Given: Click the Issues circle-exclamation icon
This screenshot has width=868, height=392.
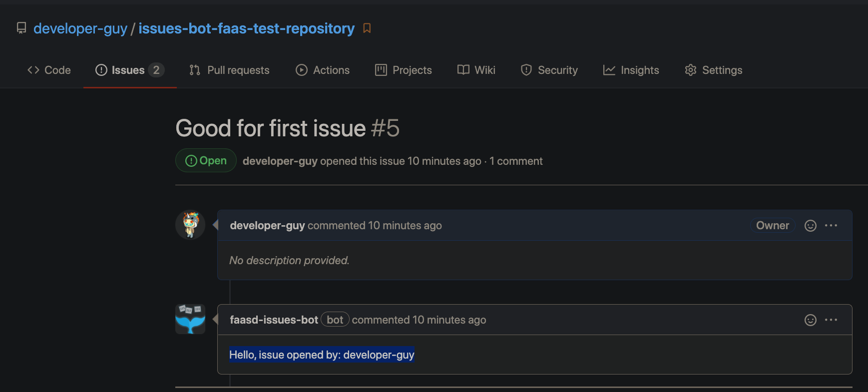Looking at the screenshot, I should (101, 70).
